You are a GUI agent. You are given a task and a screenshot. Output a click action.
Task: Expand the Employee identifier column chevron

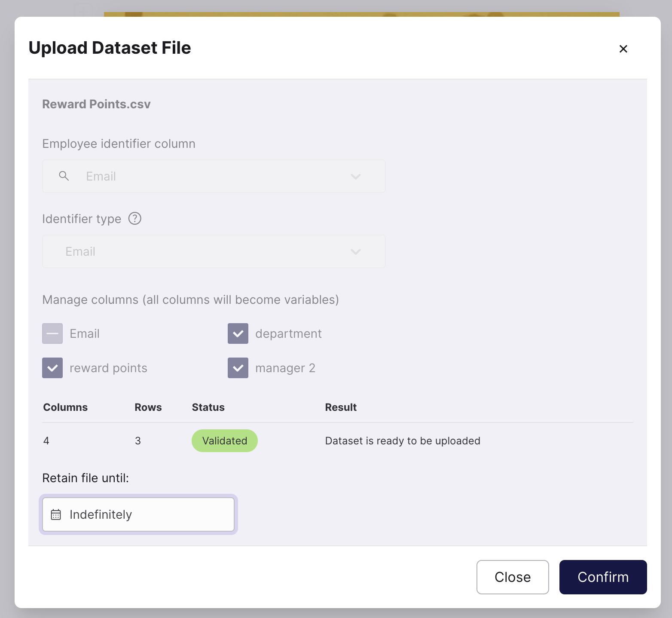(x=355, y=176)
